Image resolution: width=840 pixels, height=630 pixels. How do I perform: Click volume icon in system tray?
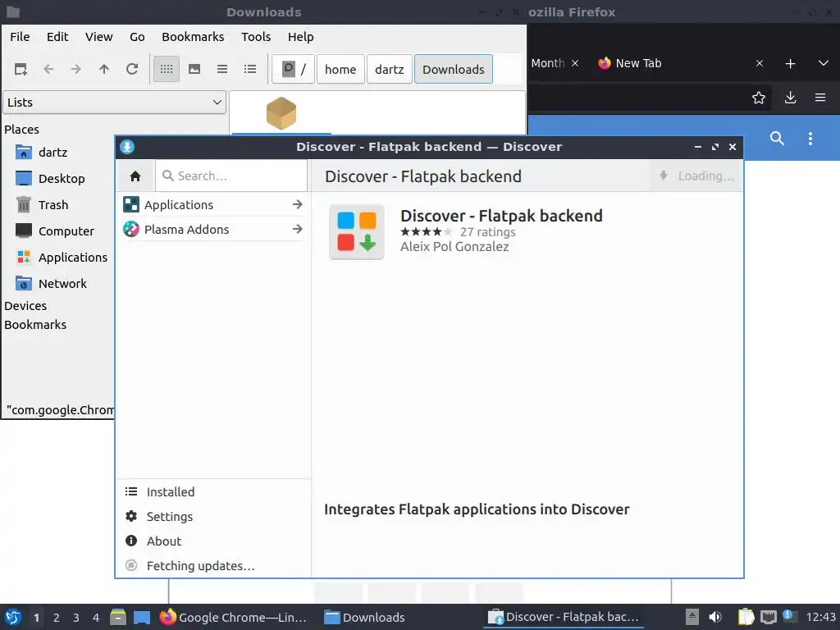pos(715,617)
